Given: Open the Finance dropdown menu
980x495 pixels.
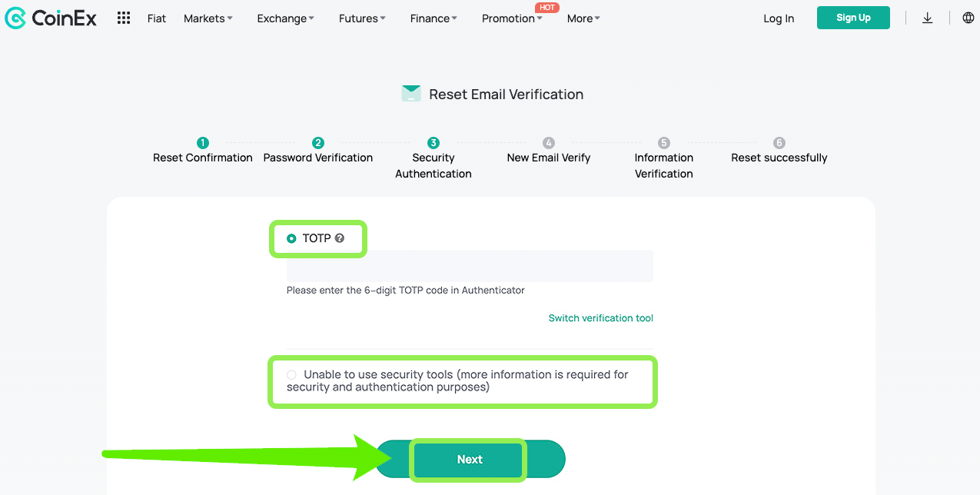Looking at the screenshot, I should click(x=433, y=18).
